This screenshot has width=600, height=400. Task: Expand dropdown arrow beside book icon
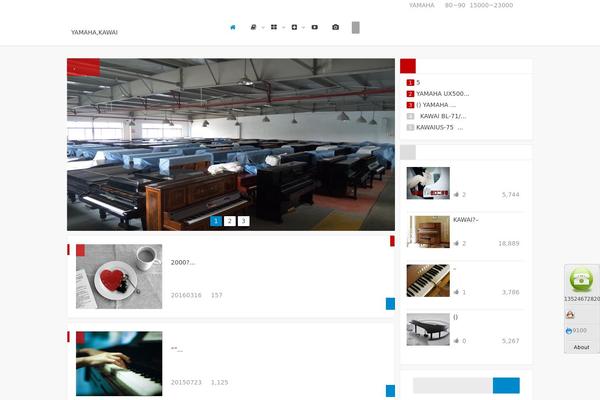[x=263, y=28]
